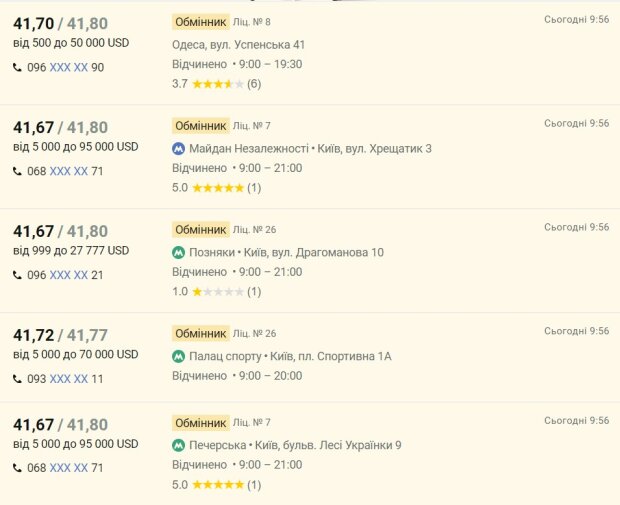Click the Печерська metro station icon
Image resolution: width=620 pixels, height=505 pixels.
pyautogui.click(x=179, y=445)
